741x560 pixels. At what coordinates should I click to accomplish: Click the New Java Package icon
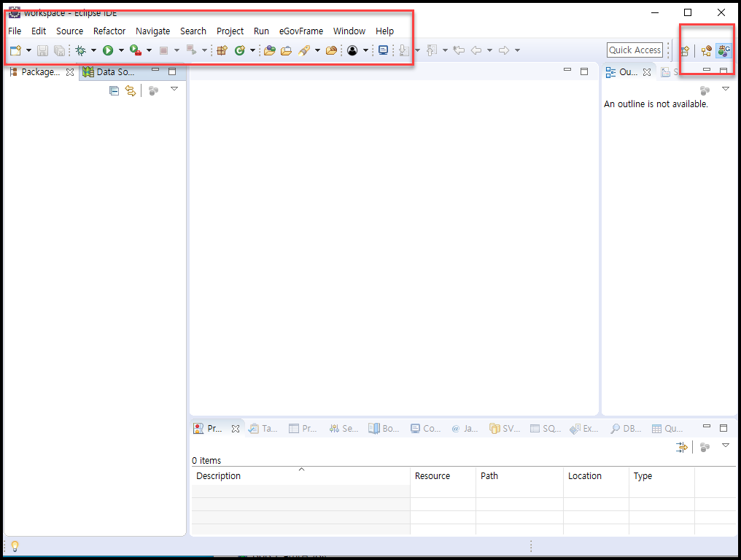coord(222,50)
